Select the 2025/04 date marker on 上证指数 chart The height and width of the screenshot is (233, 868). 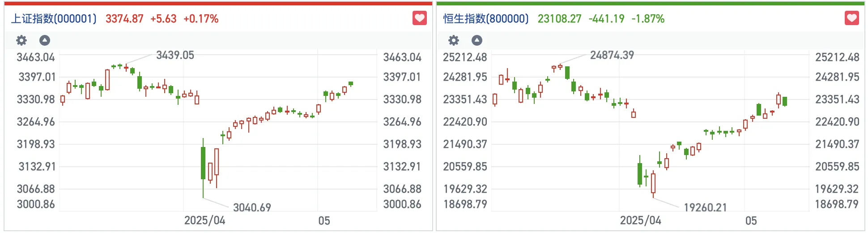coord(204,220)
